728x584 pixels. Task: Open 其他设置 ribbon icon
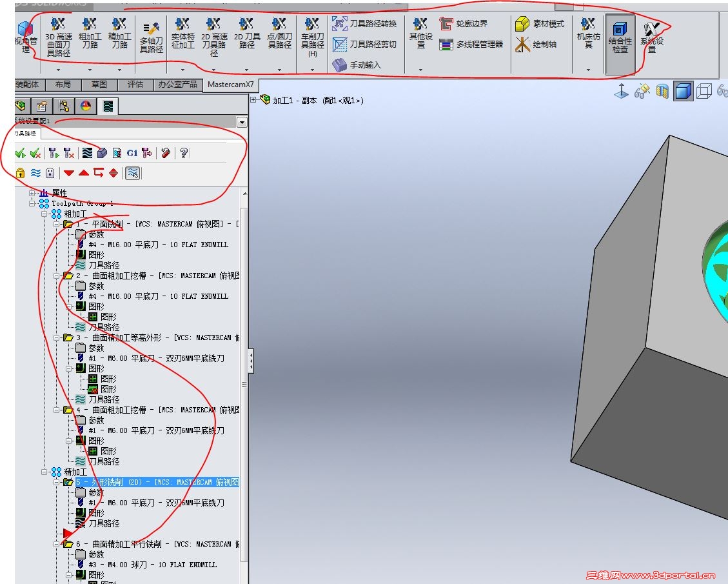click(420, 34)
